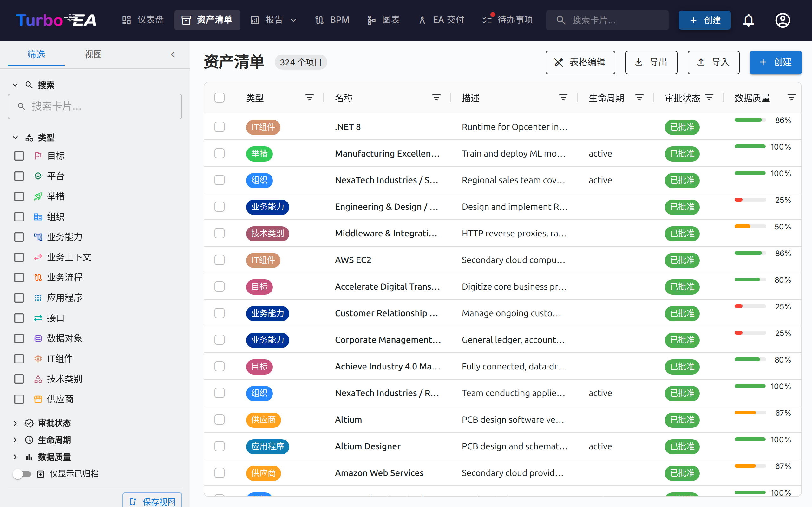Click the 导出 export icon button
The image size is (812, 507).
coord(639,62)
